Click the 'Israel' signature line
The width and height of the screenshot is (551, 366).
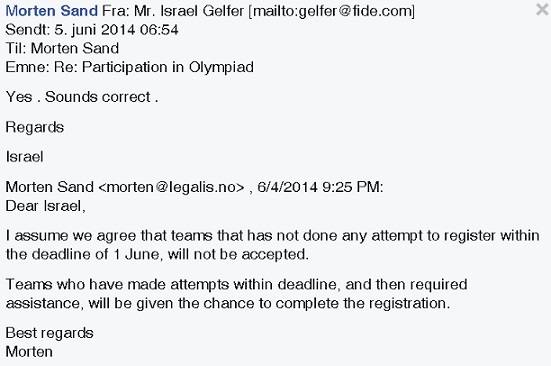click(x=25, y=157)
